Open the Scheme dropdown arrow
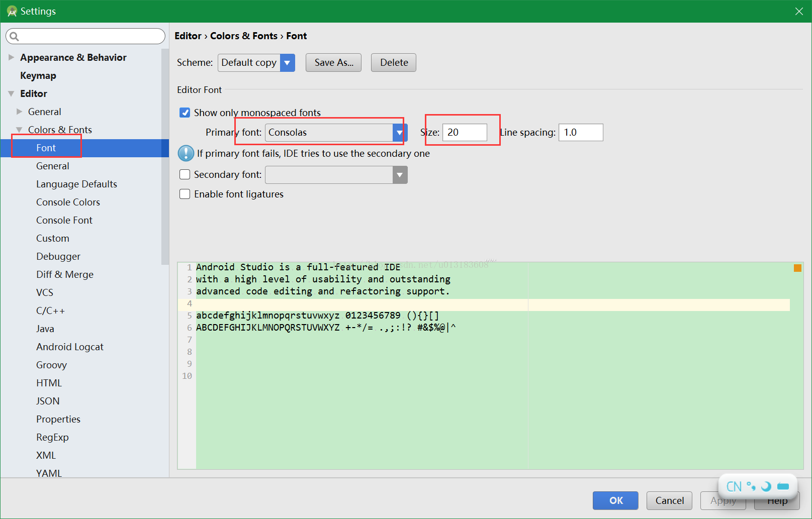Image resolution: width=812 pixels, height=519 pixels. click(x=287, y=63)
